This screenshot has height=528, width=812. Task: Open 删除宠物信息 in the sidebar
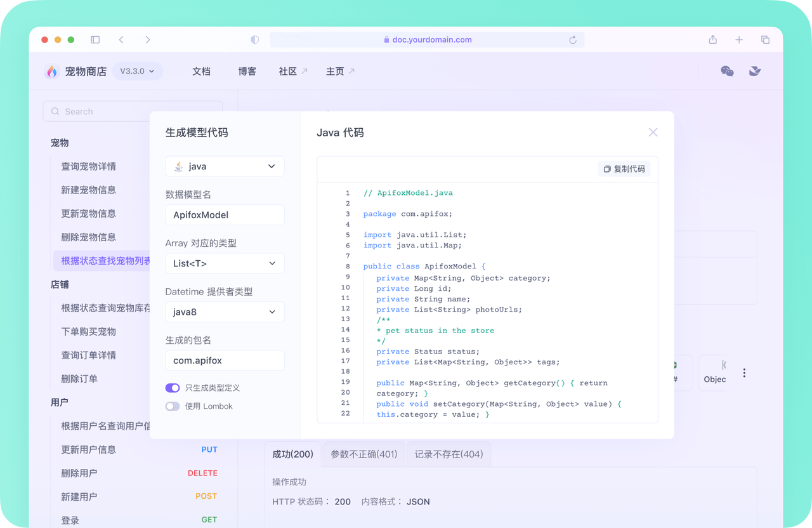pyautogui.click(x=88, y=237)
